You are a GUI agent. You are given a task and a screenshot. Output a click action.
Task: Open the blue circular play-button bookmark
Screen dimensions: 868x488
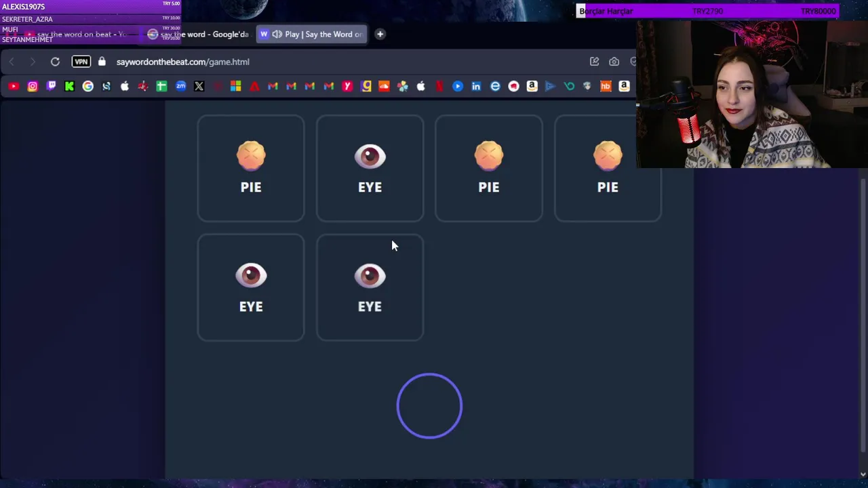[x=458, y=86]
